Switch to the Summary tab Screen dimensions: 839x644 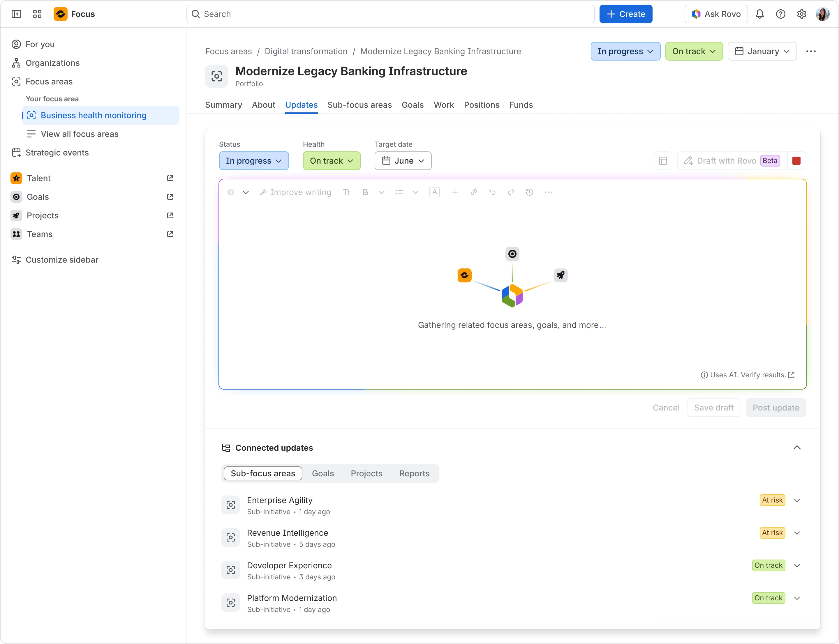(x=224, y=105)
